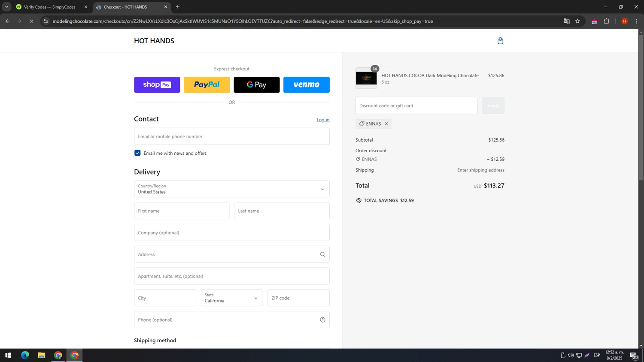Focus the First name field
Viewport: 644px width, 362px height.
[x=182, y=211]
